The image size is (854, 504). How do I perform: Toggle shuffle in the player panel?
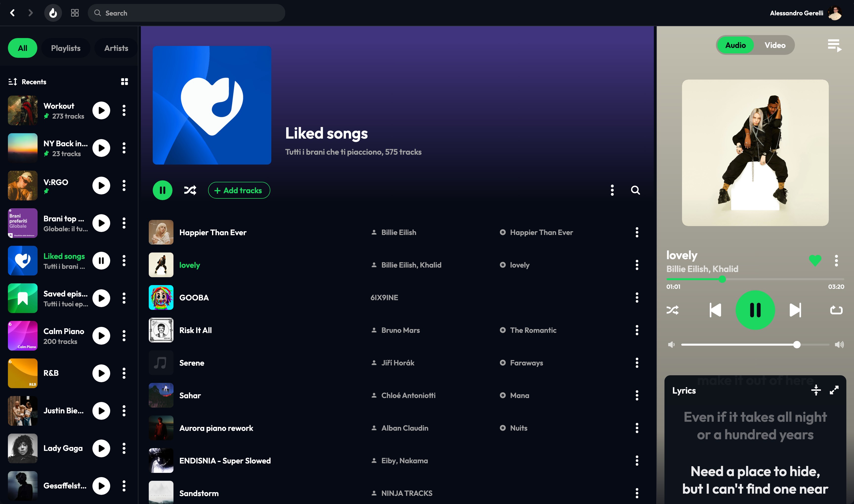pos(672,310)
